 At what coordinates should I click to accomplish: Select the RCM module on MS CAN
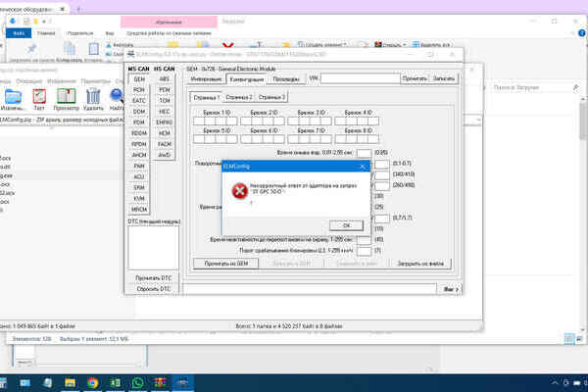pyautogui.click(x=139, y=90)
